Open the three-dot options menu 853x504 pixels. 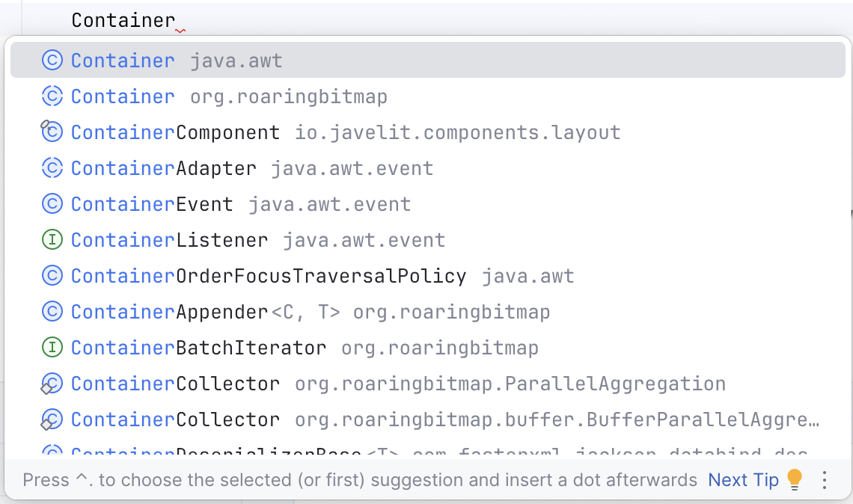pyautogui.click(x=825, y=479)
